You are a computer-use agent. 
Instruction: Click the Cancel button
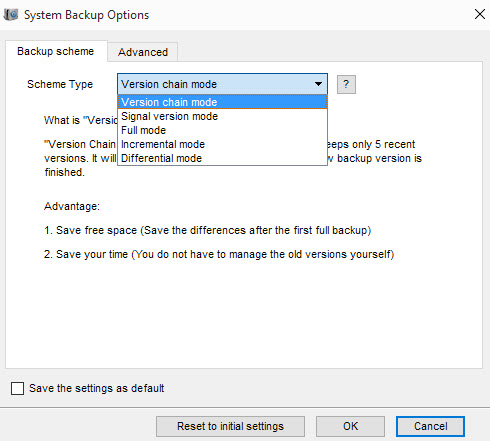(x=430, y=426)
